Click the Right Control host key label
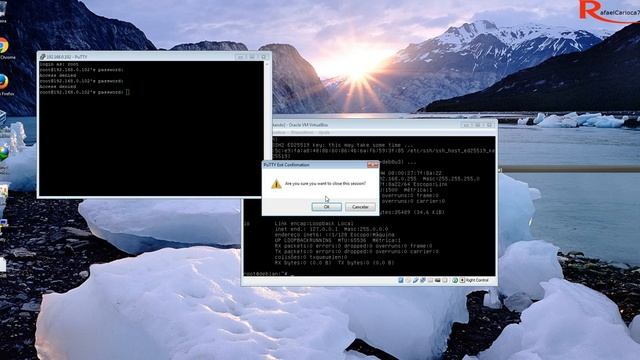The height and width of the screenshot is (360, 640). point(477,280)
